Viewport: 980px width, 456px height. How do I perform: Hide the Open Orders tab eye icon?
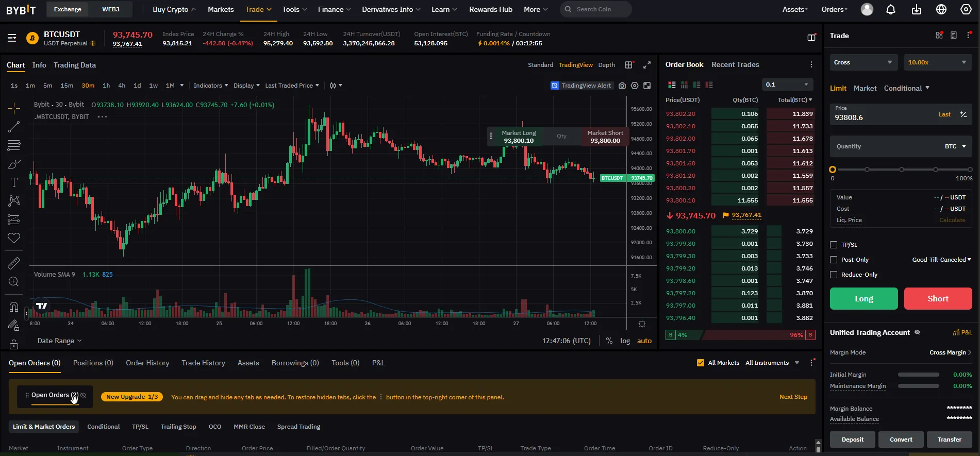(x=83, y=395)
